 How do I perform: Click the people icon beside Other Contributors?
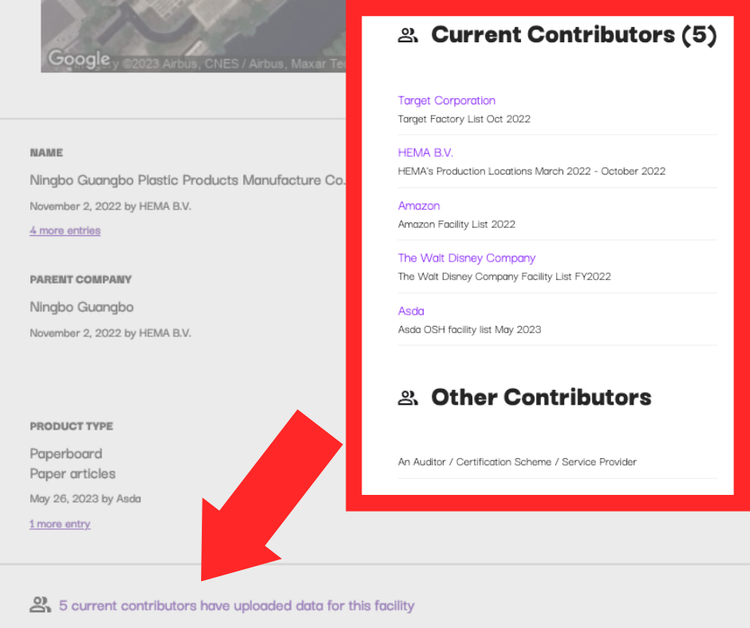point(408,398)
